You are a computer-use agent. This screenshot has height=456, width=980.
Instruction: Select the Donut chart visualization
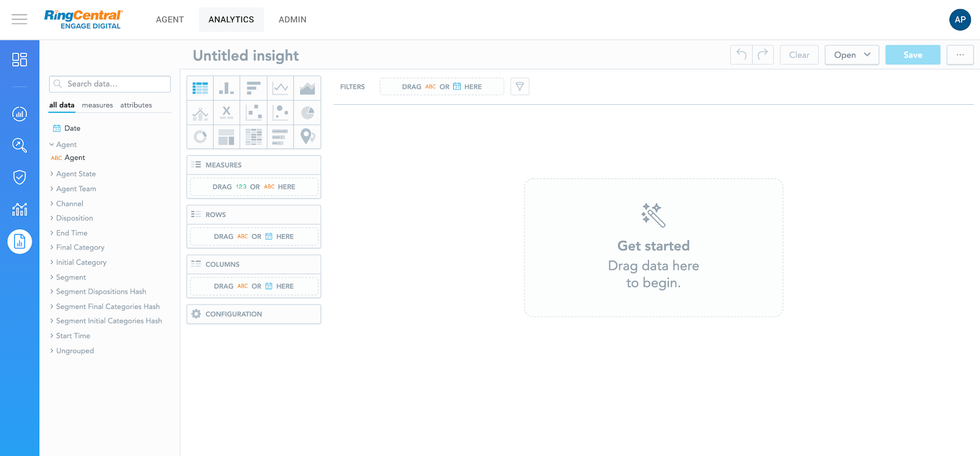200,137
